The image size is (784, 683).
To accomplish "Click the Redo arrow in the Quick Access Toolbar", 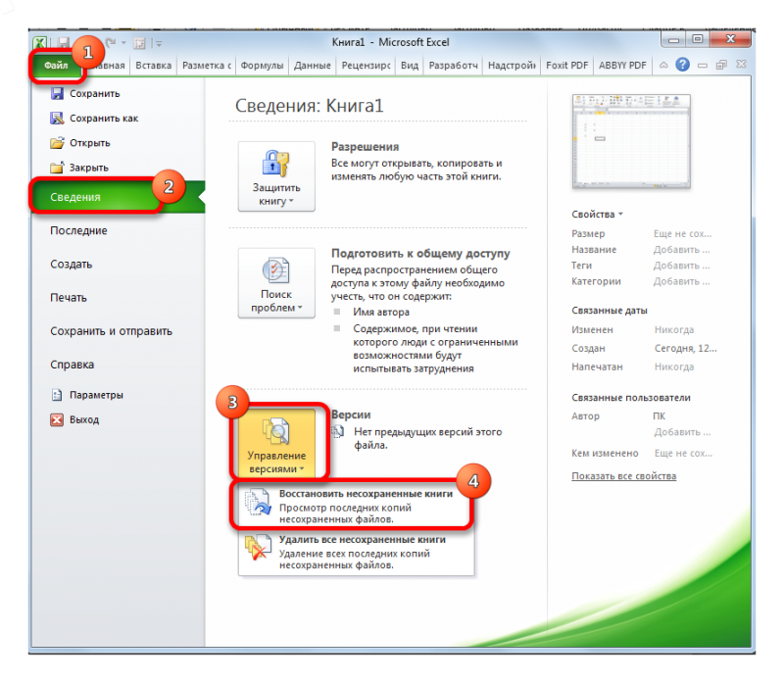I will tap(111, 43).
